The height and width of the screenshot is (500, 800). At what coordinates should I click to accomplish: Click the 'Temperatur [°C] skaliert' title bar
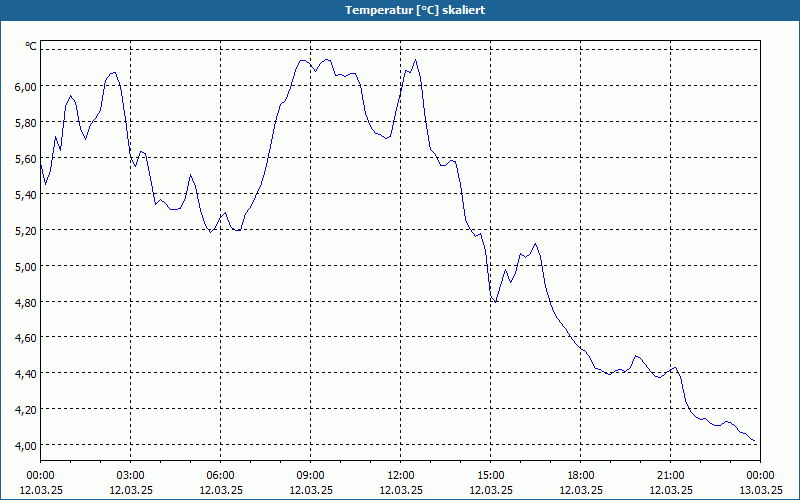[400, 10]
